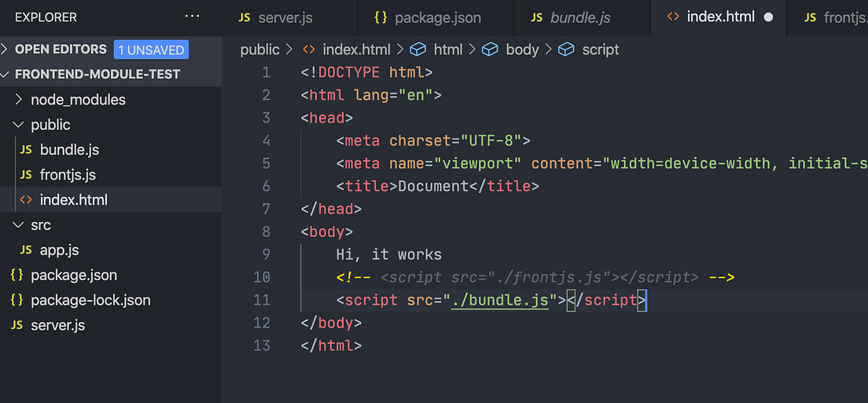This screenshot has height=403, width=868.
Task: Click line number 8 in the gutter
Action: pos(267,231)
